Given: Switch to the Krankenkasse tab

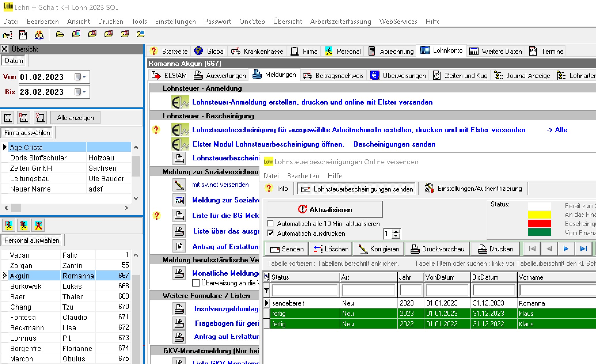Looking at the screenshot, I should coord(257,51).
